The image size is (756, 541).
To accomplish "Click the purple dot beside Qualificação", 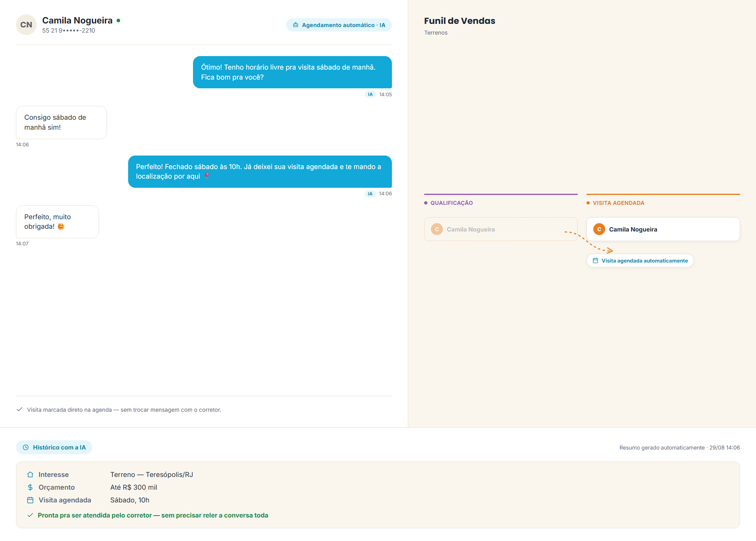I will (426, 203).
